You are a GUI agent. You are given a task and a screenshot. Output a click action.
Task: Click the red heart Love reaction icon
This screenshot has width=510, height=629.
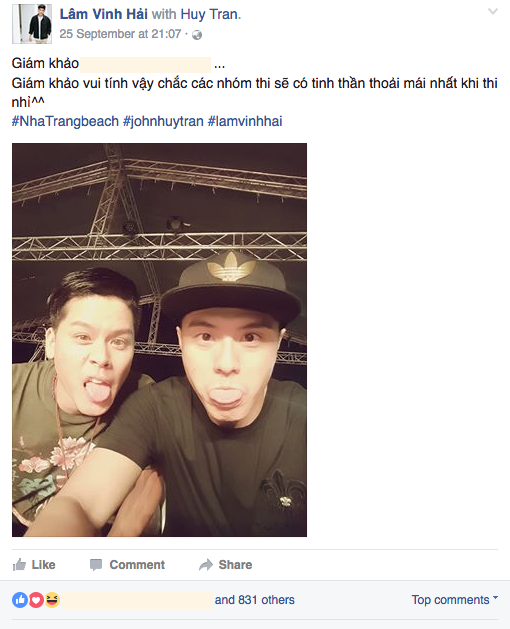coord(36,600)
